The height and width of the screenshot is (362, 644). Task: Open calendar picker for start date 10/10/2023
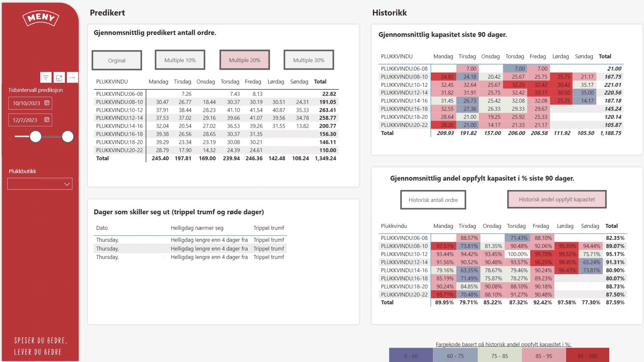[47, 103]
